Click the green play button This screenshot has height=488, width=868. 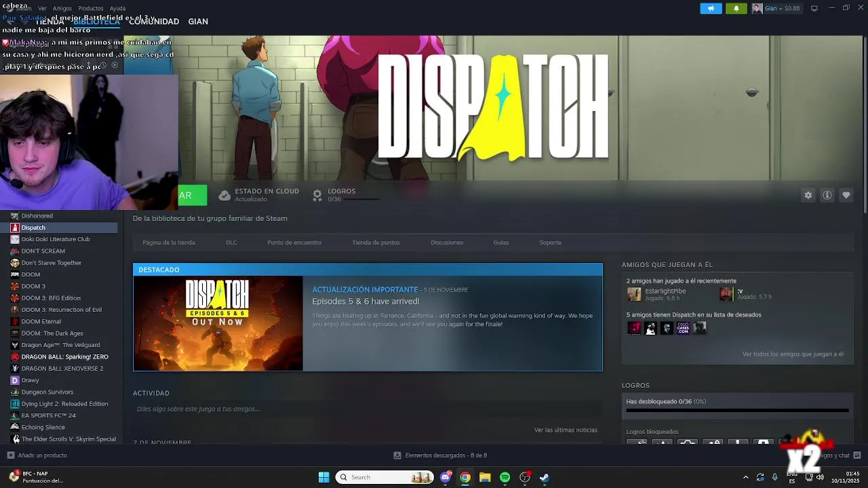coord(193,195)
